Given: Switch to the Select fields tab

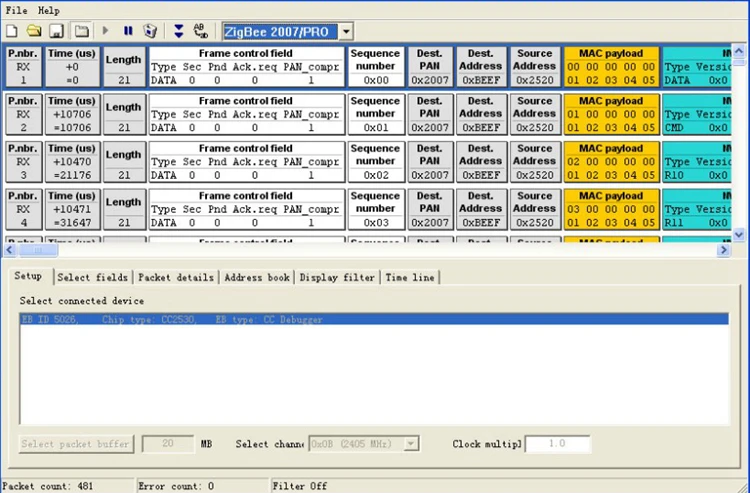Looking at the screenshot, I should tap(92, 277).
